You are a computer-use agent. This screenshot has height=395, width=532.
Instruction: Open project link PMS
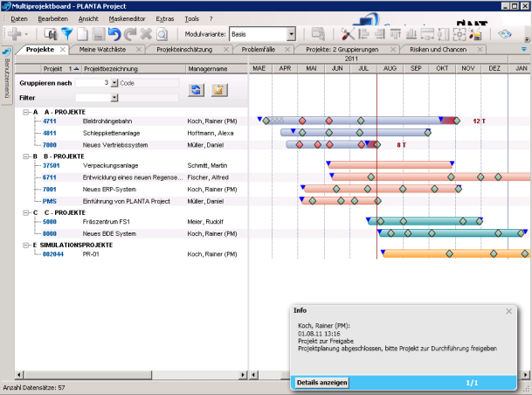[x=50, y=201]
